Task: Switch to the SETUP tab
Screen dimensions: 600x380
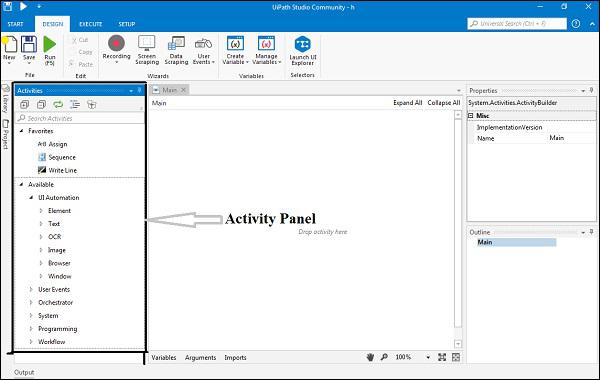Action: pyautogui.click(x=127, y=24)
